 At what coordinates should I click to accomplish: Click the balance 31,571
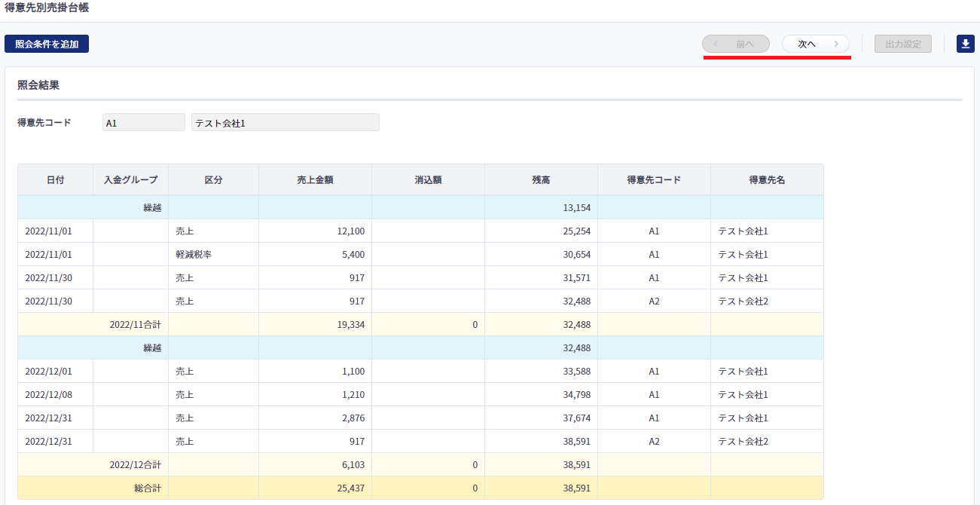click(x=576, y=278)
